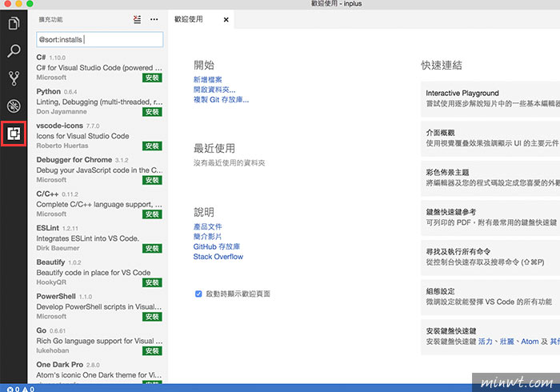Click 新增檔案 new file link

click(x=207, y=80)
